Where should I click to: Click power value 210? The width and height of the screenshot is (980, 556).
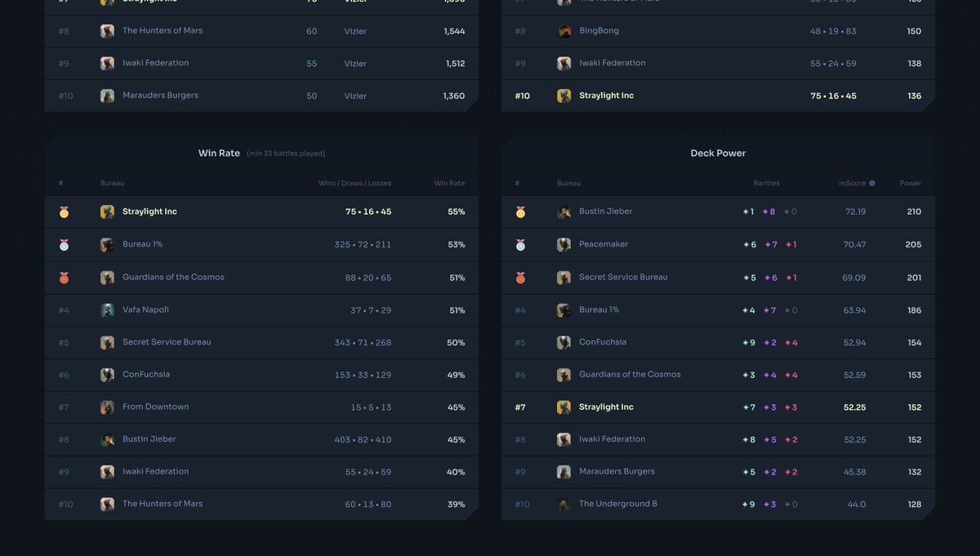click(x=914, y=212)
